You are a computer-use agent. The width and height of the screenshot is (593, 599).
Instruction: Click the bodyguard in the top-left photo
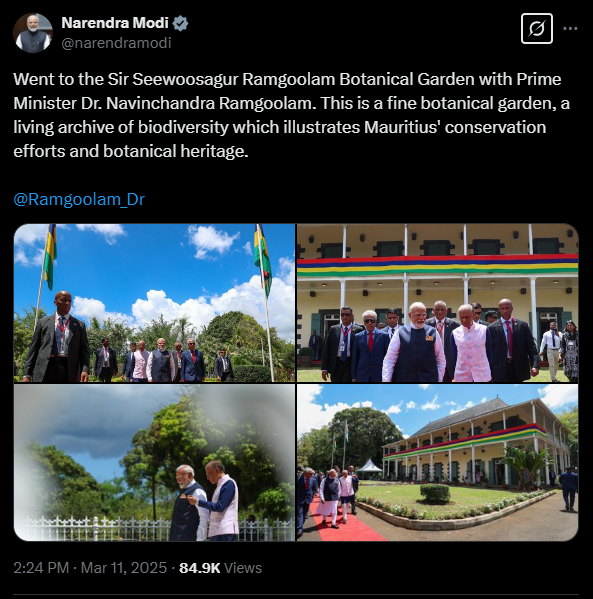pyautogui.click(x=57, y=337)
